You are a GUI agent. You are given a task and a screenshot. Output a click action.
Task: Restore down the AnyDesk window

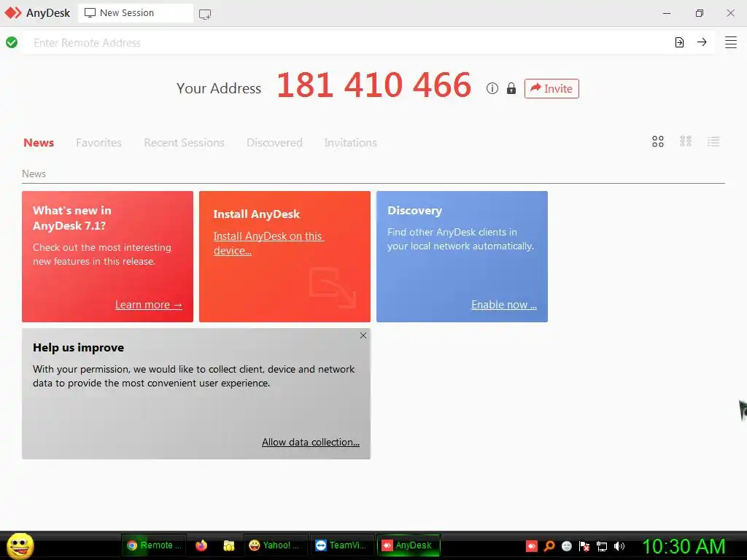pyautogui.click(x=699, y=13)
